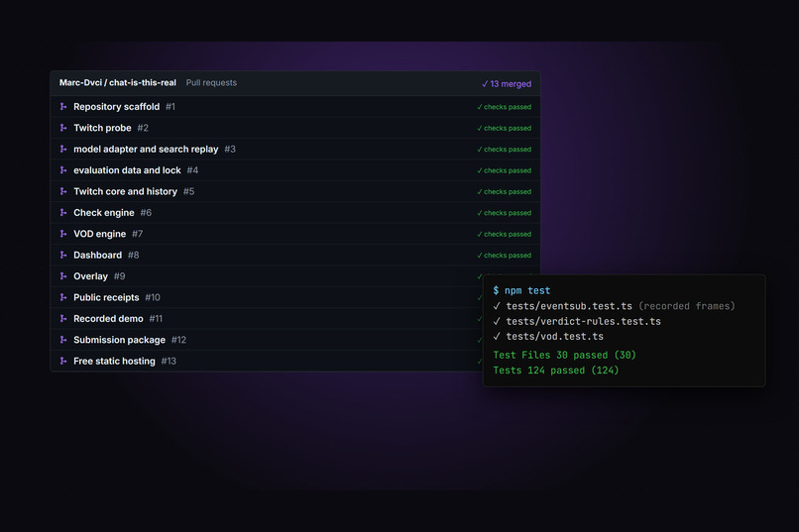Click merge icon beside Check engine #6

(63, 213)
